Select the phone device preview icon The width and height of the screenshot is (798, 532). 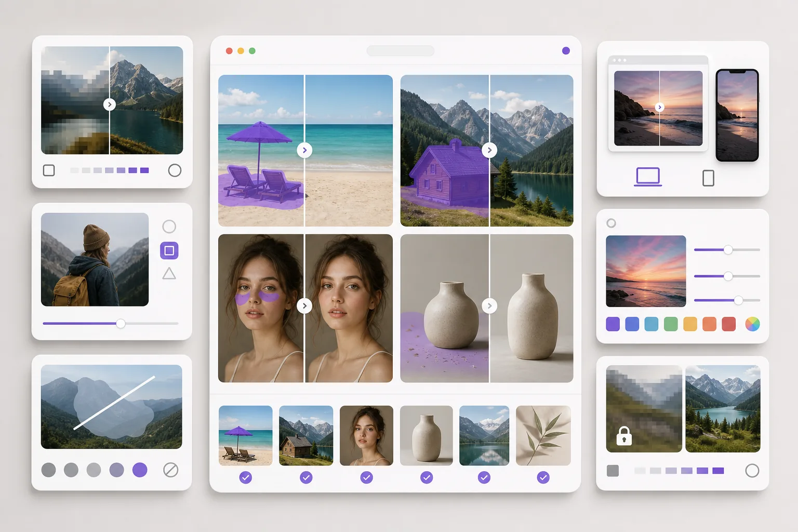point(708,178)
